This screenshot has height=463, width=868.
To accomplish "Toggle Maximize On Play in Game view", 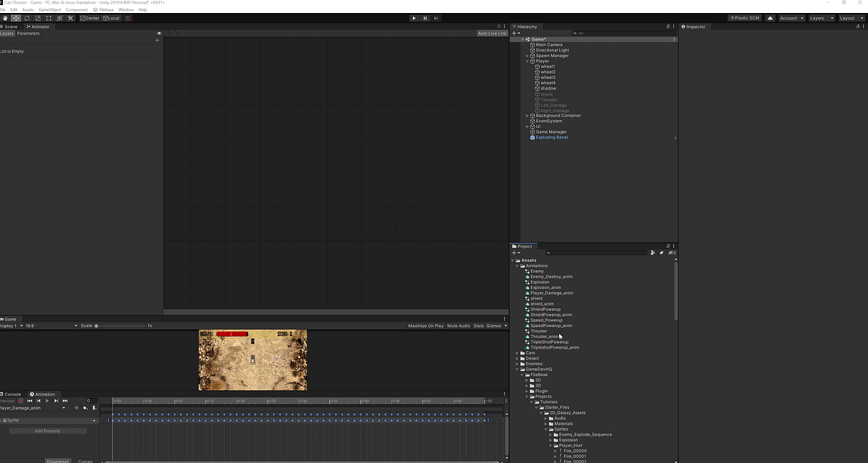I will [425, 326].
